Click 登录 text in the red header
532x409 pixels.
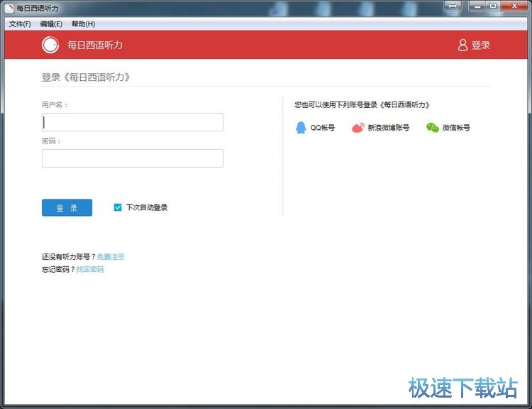point(481,45)
